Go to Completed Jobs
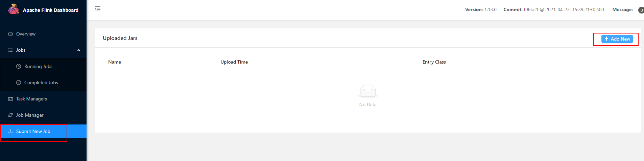 (x=41, y=83)
